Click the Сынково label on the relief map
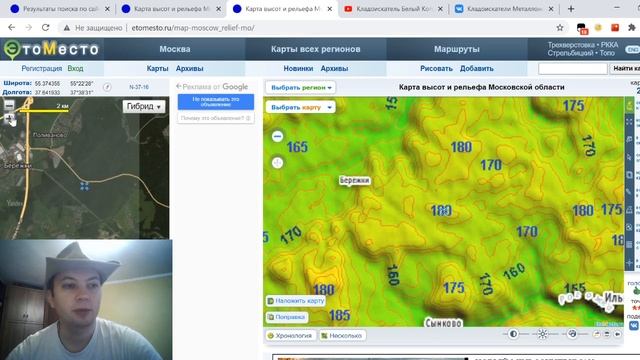Screen dimensions: 640x360 443,323
